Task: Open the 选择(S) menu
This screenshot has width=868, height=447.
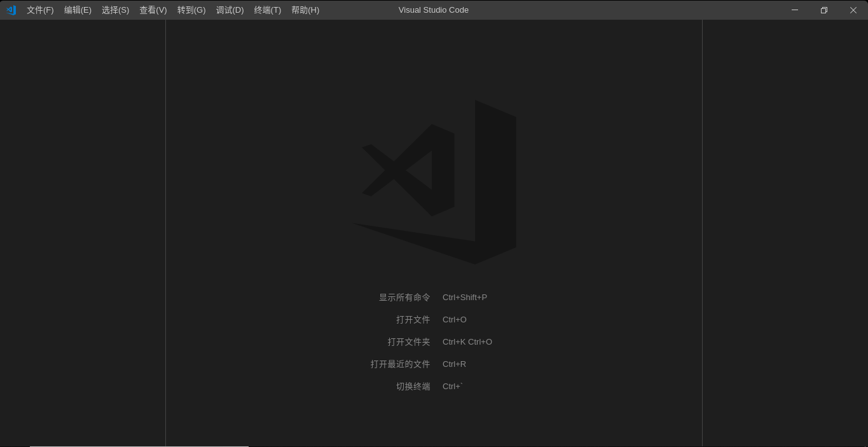Action: pyautogui.click(x=115, y=10)
